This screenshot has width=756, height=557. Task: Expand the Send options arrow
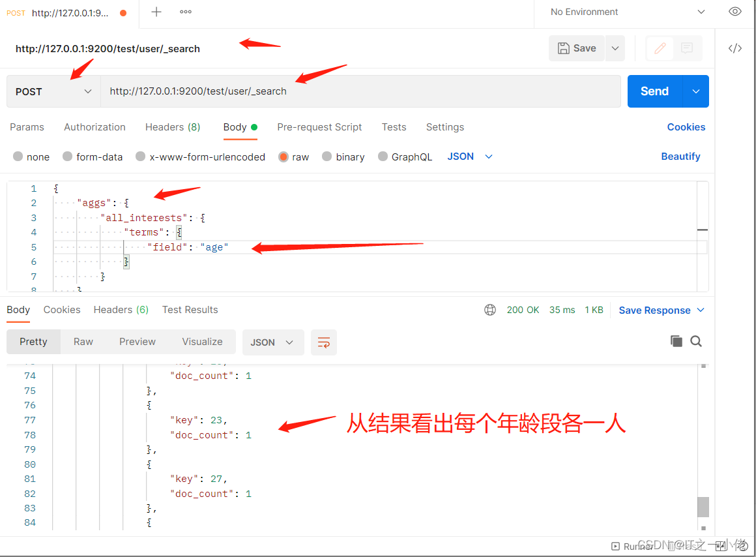pyautogui.click(x=696, y=91)
